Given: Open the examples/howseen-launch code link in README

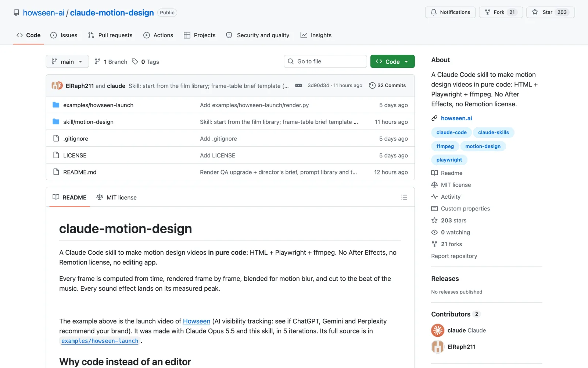Looking at the screenshot, I should coord(100,341).
